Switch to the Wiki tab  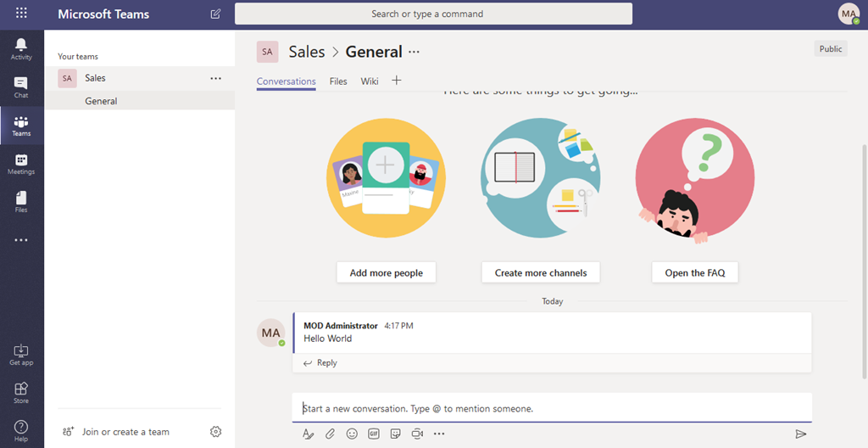tap(370, 81)
